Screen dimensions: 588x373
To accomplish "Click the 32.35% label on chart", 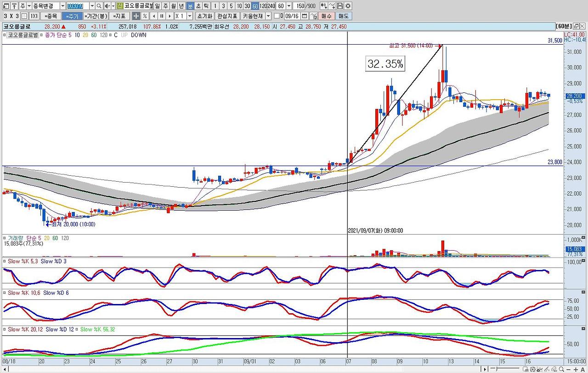I will pyautogui.click(x=385, y=64).
